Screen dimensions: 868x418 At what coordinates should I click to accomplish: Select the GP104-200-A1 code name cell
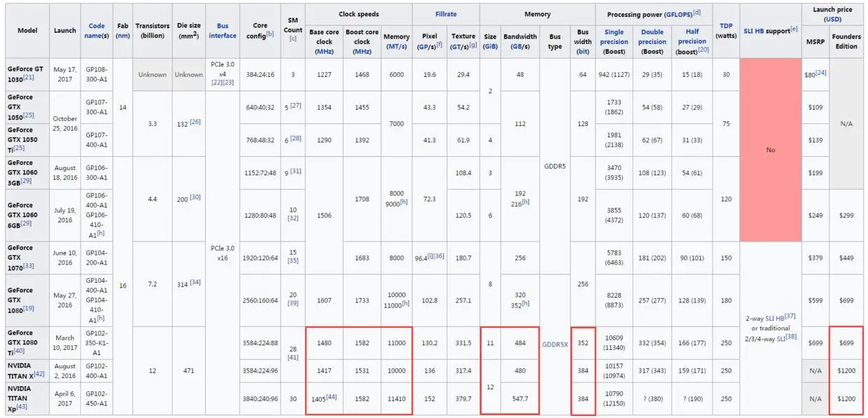pyautogui.click(x=97, y=258)
